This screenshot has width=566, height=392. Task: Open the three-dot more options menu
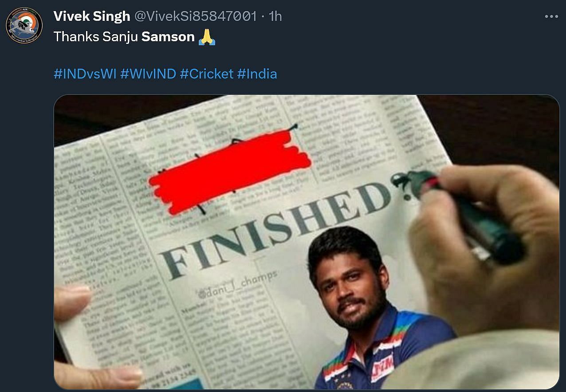point(551,16)
